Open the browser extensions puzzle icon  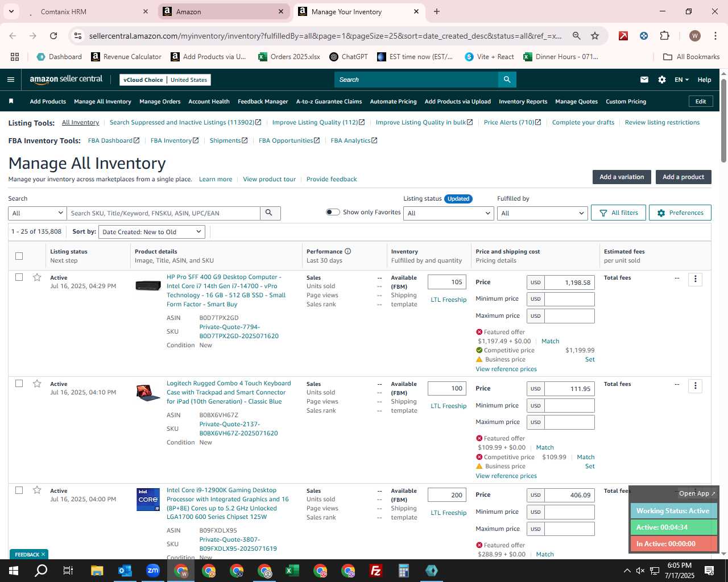(664, 36)
